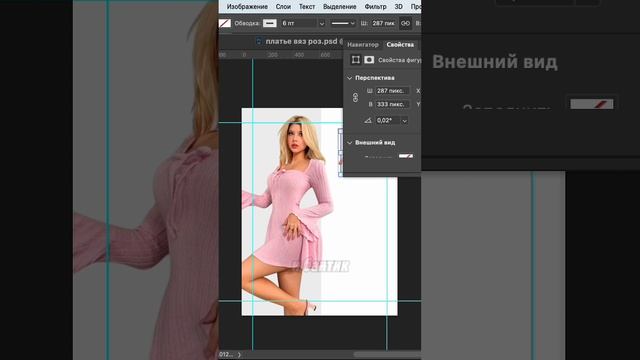Image resolution: width=640 pixels, height=360 pixels.
Task: Open the 3D menu
Action: [x=399, y=7]
